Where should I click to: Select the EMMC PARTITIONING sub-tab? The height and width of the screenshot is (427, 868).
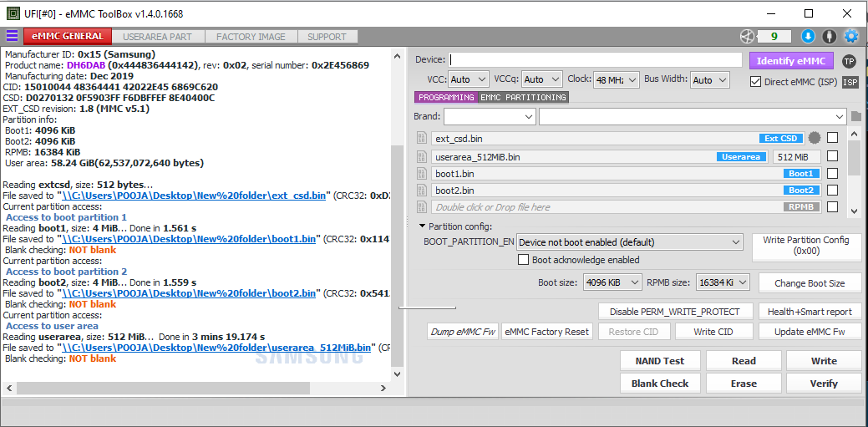pyautogui.click(x=523, y=98)
